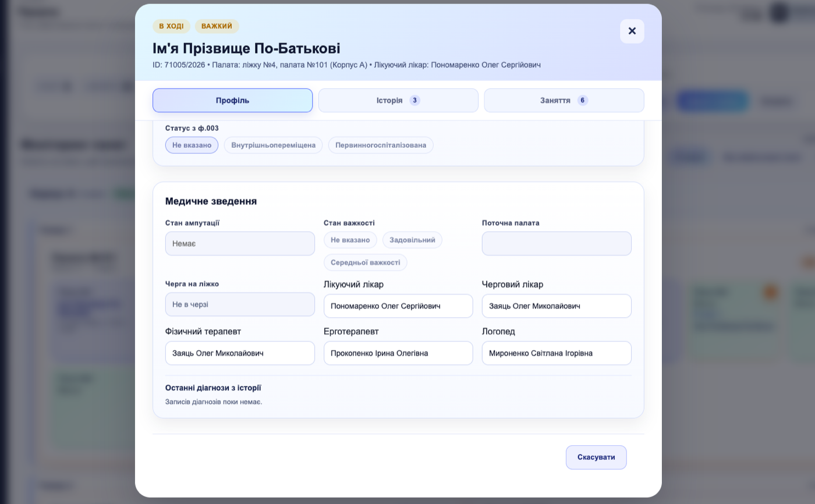Switch to the Профіль tab

point(232,100)
